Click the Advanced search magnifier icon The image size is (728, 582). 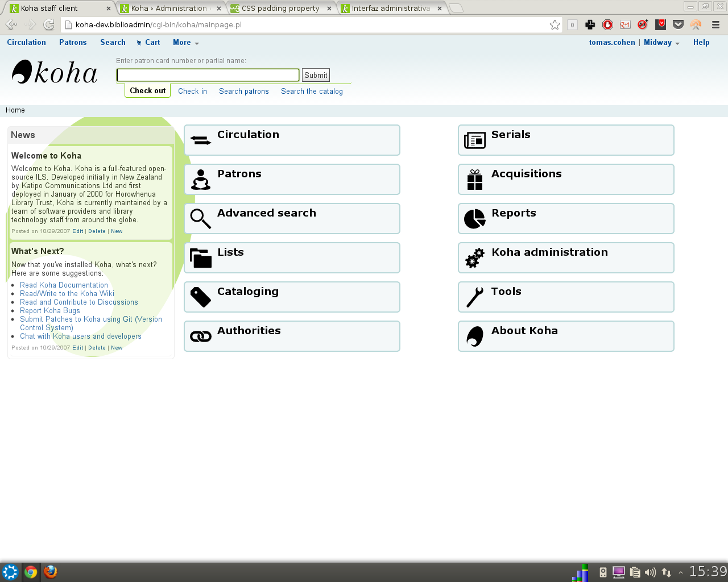[201, 219]
